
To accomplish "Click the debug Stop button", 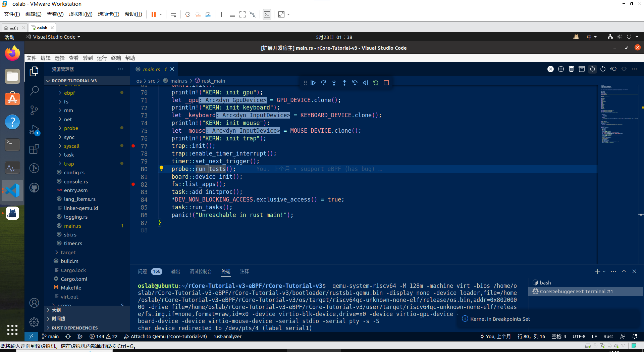I will pos(386,83).
